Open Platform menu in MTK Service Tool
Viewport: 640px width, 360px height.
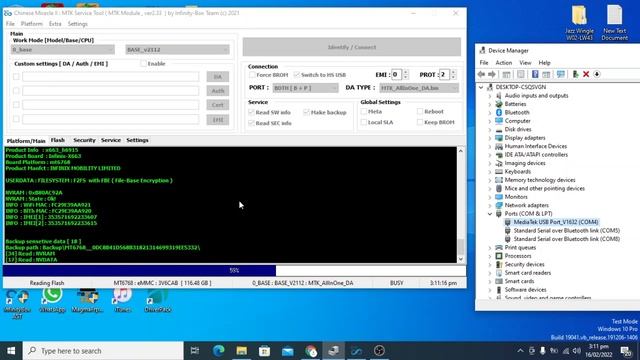pyautogui.click(x=31, y=24)
